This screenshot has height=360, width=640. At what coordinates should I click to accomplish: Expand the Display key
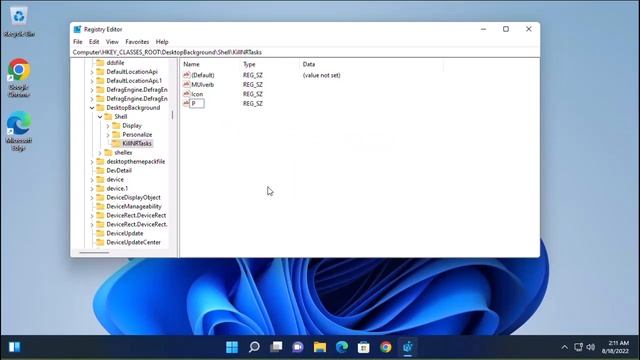click(108, 126)
